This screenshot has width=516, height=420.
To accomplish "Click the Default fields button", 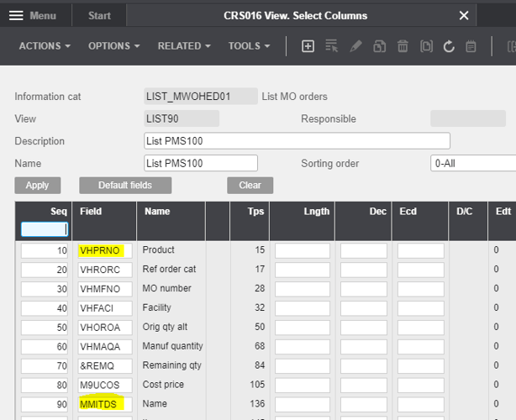I will coord(125,185).
